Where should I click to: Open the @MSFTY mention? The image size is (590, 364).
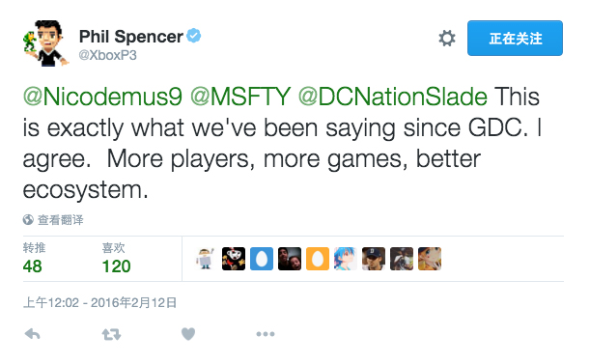240,97
